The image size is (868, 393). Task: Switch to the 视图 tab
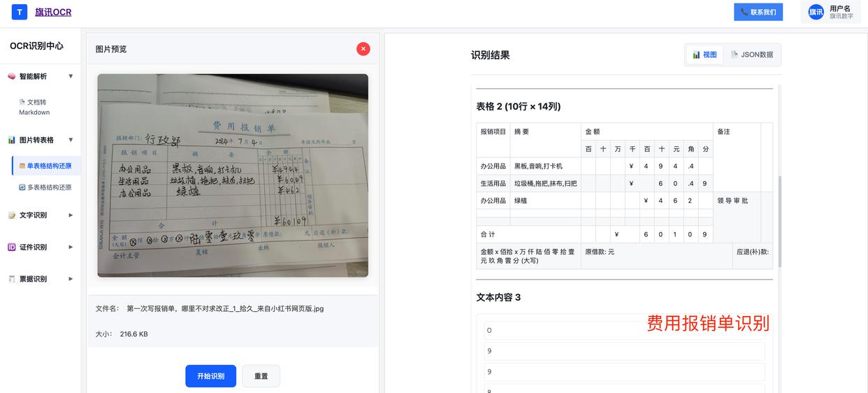pos(704,55)
